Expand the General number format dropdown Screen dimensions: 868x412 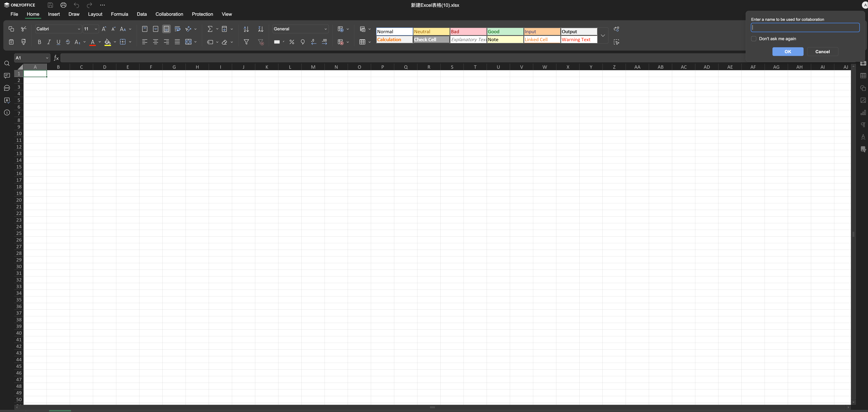pyautogui.click(x=325, y=29)
